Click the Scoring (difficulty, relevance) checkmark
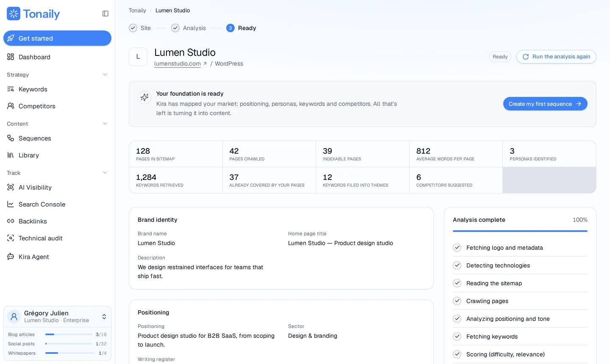The width and height of the screenshot is (610, 364). [x=457, y=354]
